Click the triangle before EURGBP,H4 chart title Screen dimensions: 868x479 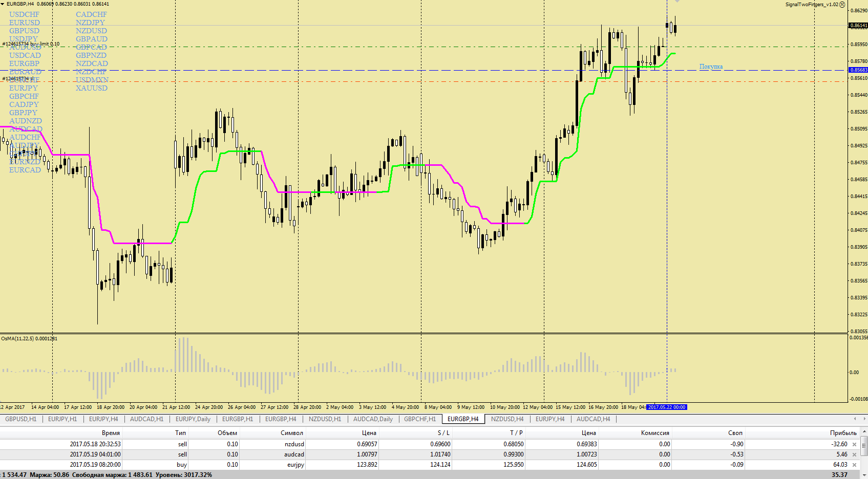point(3,4)
